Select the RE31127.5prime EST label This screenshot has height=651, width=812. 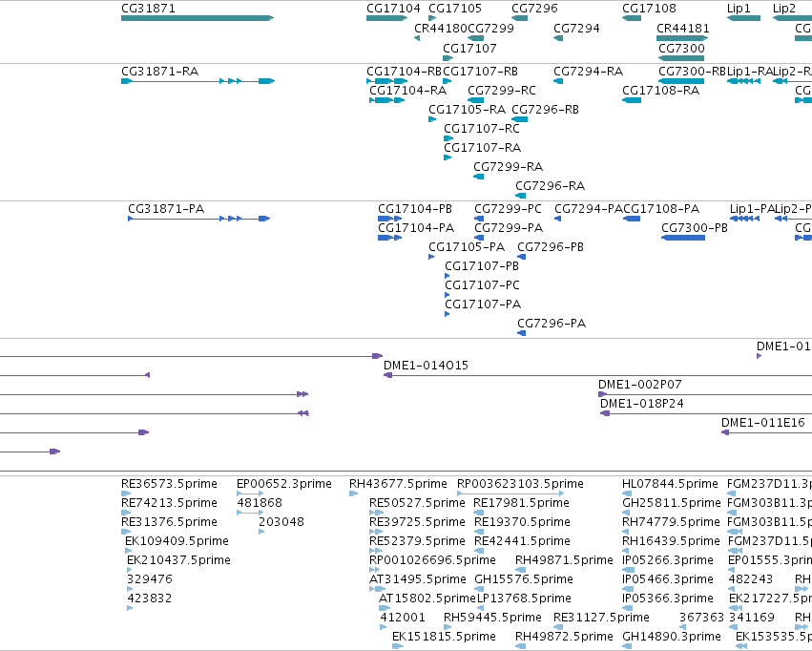tap(601, 618)
